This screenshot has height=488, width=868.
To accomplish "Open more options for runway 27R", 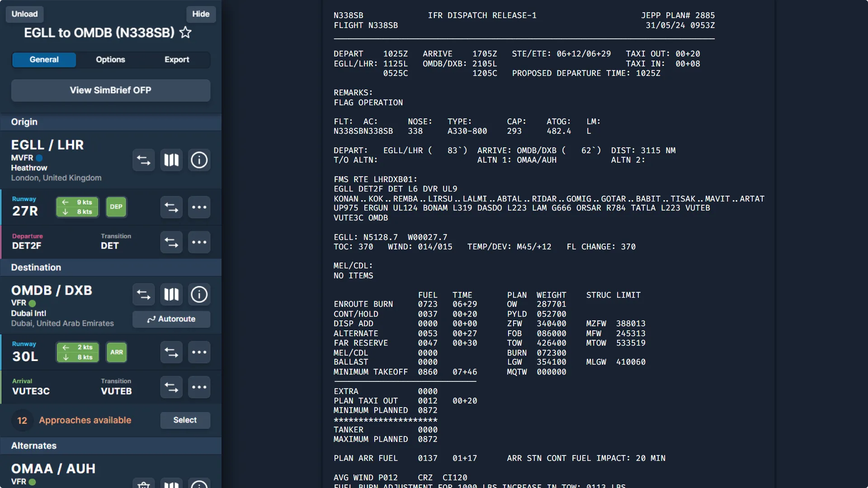I will 199,207.
